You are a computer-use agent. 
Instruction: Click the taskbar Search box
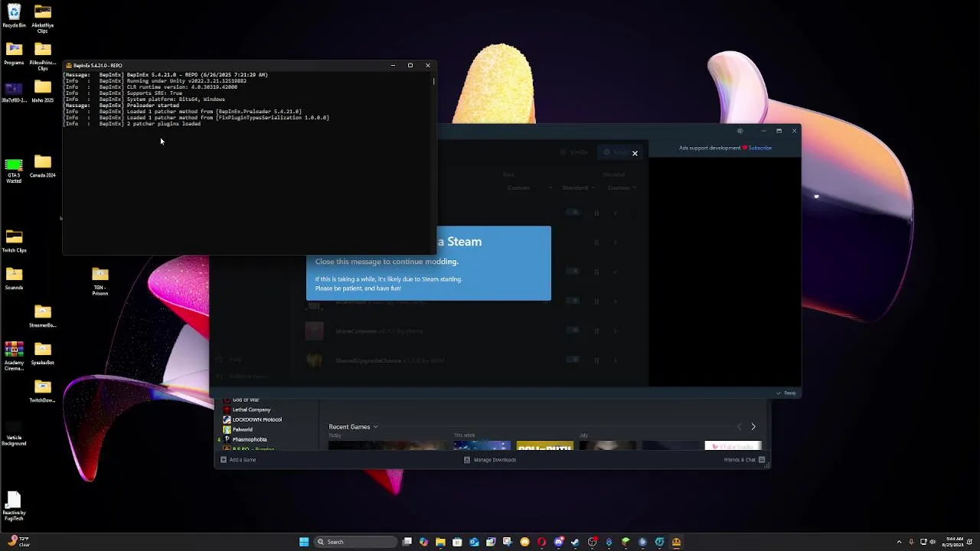(354, 542)
